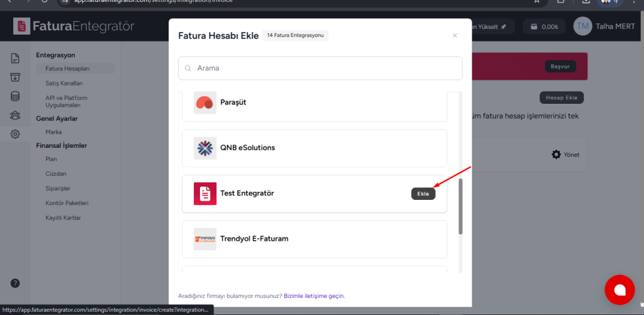Click the modal list scrollbar thumb
Image resolution: width=644 pixels, height=315 pixels.
click(x=460, y=207)
